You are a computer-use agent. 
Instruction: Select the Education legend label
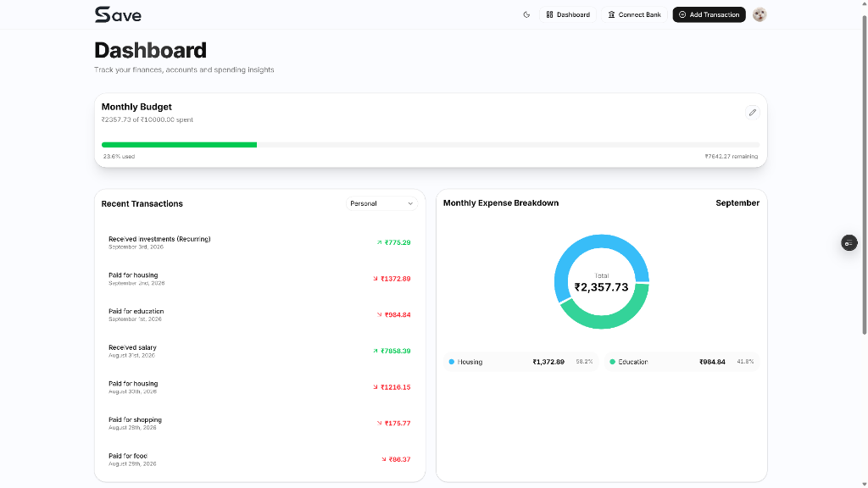pyautogui.click(x=632, y=362)
